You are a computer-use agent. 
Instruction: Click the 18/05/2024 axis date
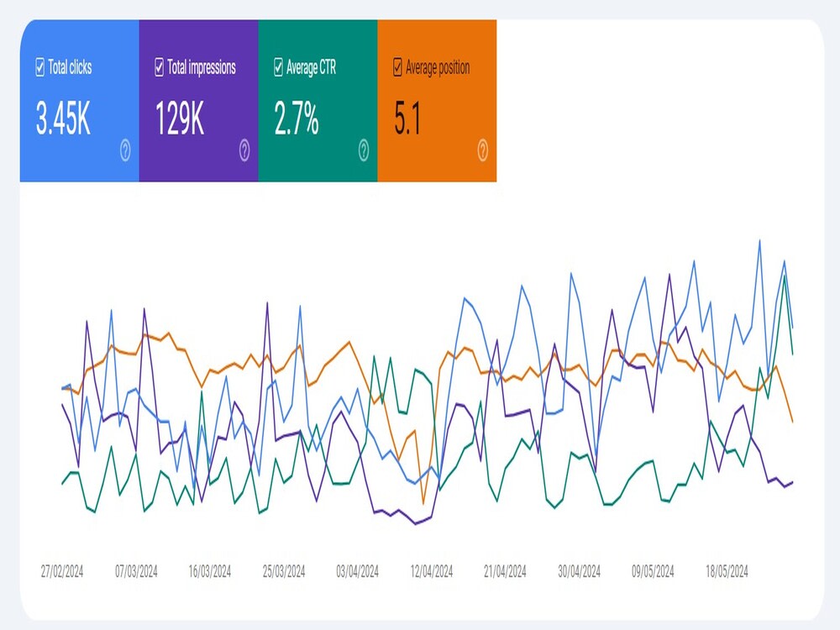tap(727, 571)
